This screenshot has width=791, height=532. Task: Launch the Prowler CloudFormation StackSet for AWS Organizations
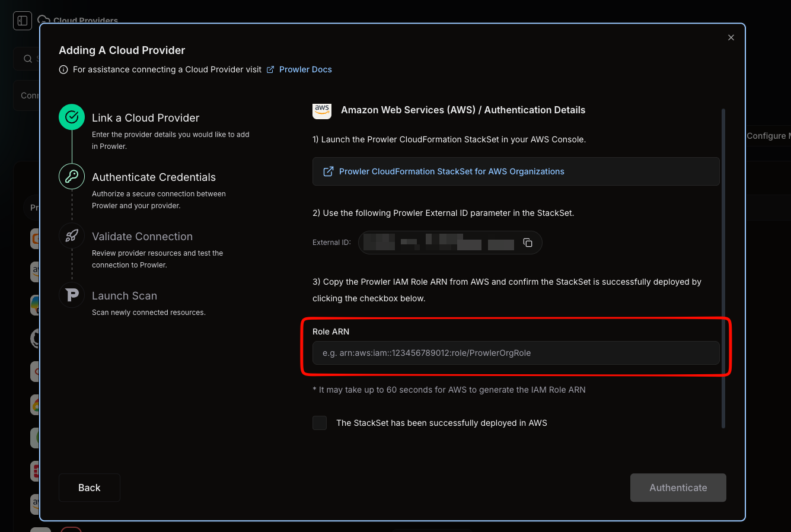point(451,171)
